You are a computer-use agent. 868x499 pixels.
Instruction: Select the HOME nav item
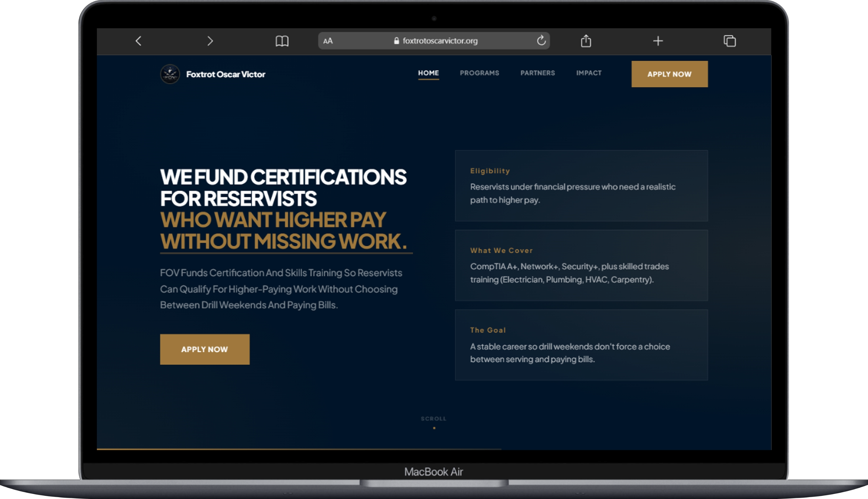tap(428, 73)
